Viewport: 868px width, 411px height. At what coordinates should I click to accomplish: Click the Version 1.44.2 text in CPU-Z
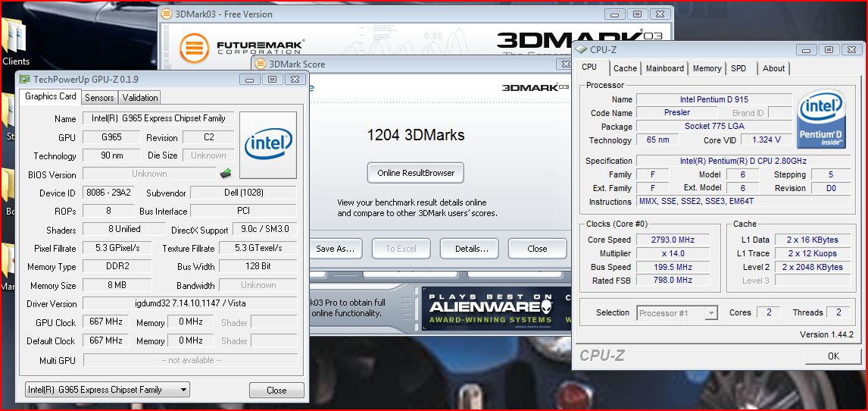(826, 334)
